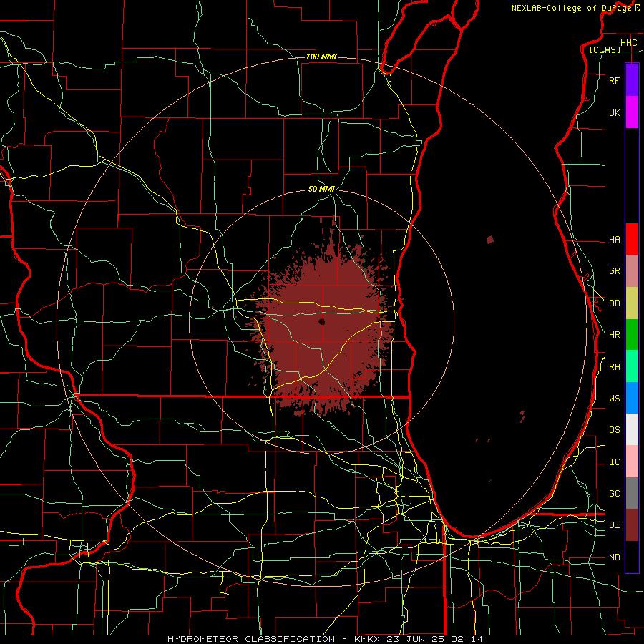Click the DS legend label

pyautogui.click(x=614, y=430)
